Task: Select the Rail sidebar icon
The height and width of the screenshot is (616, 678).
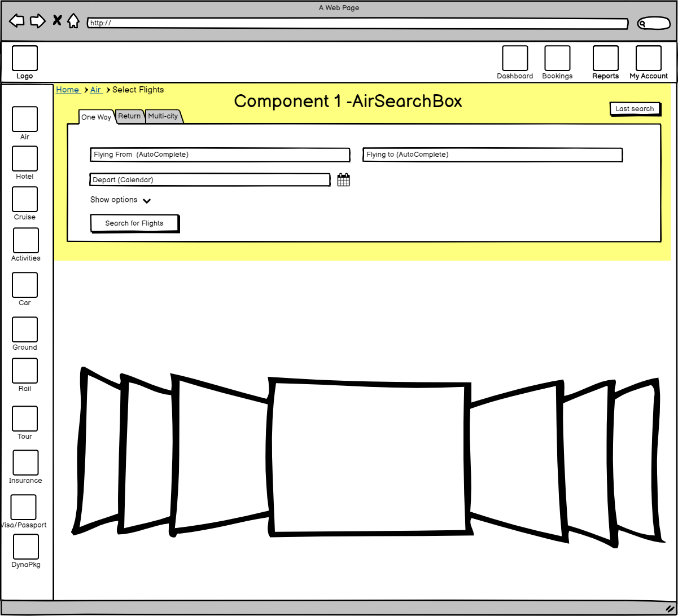Action: tap(25, 371)
